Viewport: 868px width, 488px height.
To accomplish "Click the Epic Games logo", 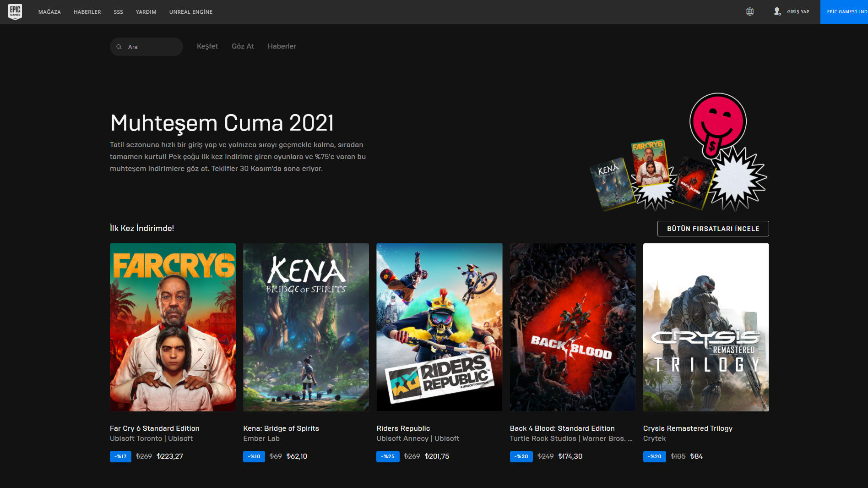I will click(x=15, y=11).
